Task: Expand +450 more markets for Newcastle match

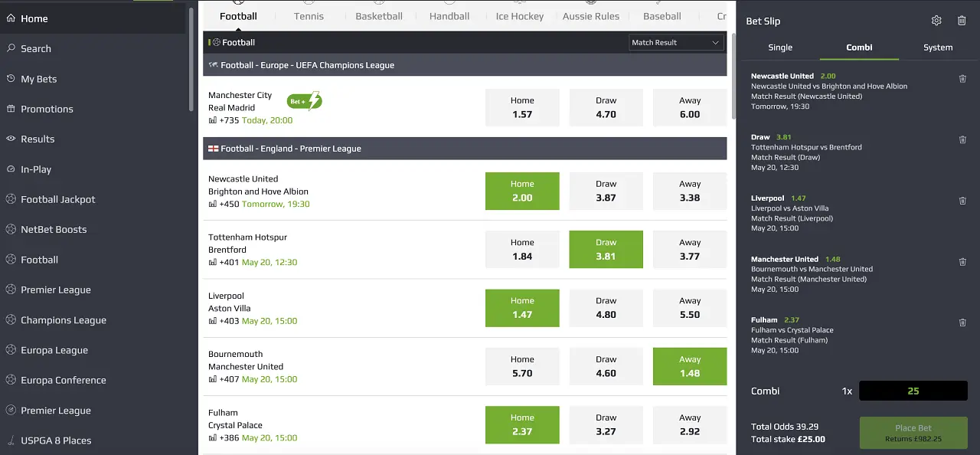Action: click(229, 204)
